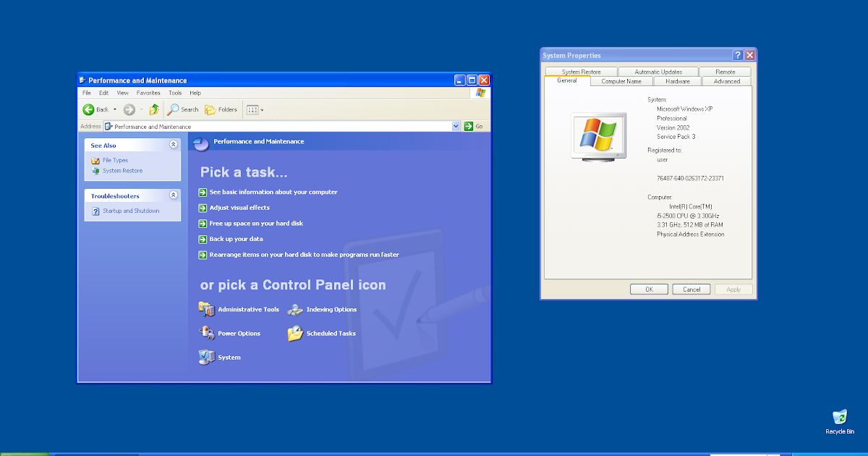Screen dimensions: 868x456
Task: Click the Address bar text field
Action: tap(282, 126)
